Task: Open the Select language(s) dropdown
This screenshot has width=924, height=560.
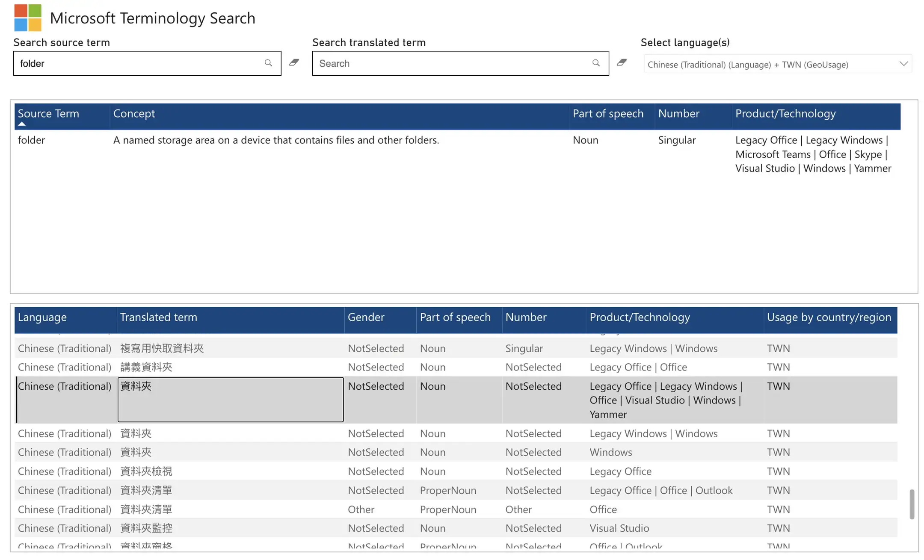Action: coord(778,64)
